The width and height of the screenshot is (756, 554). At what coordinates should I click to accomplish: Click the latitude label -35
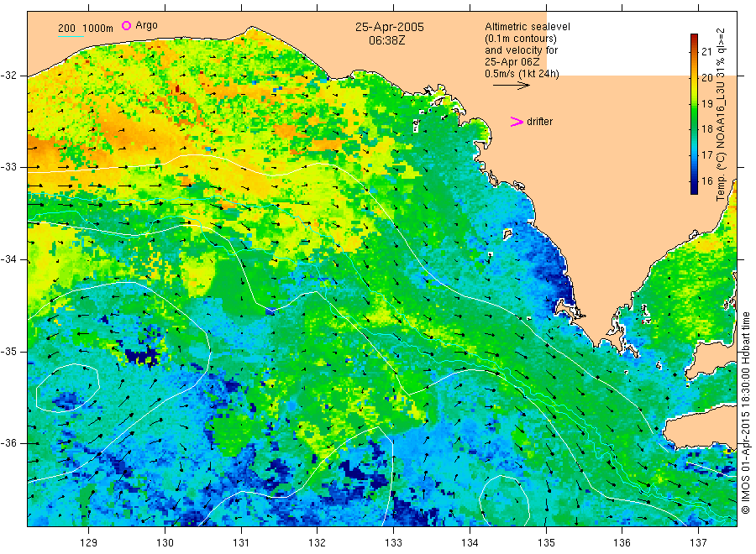8,352
